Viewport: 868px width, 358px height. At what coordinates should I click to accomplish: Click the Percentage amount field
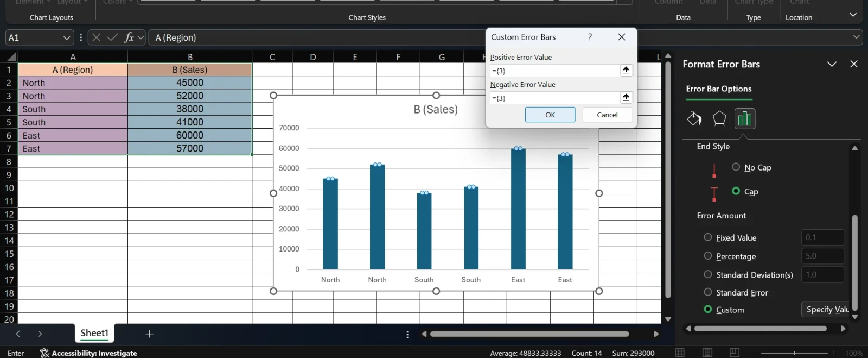pyautogui.click(x=823, y=256)
